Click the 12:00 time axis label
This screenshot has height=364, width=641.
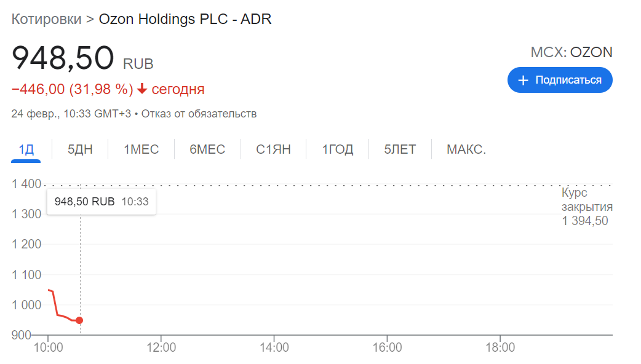tap(161, 348)
